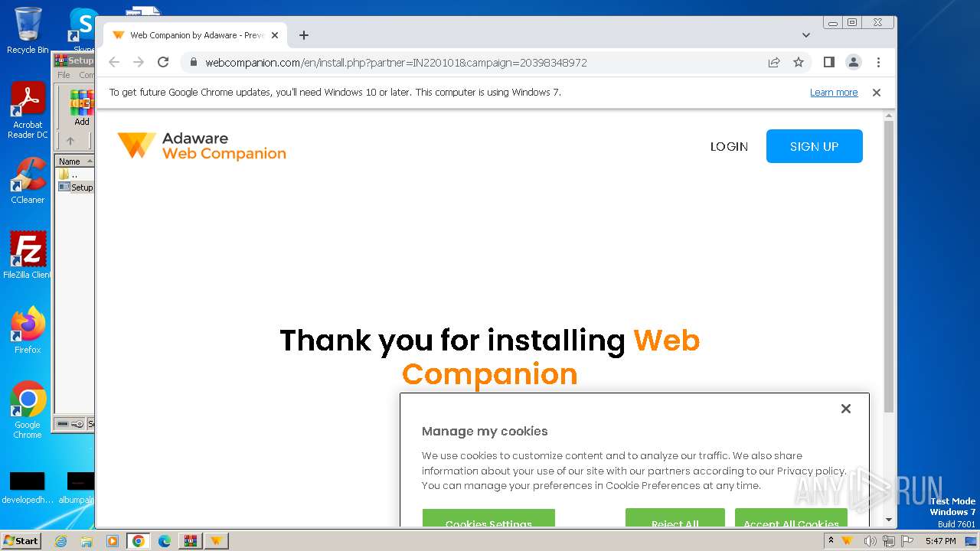The image size is (980, 551).
Task: Switch to Chrome taskbar button
Action: tap(138, 541)
